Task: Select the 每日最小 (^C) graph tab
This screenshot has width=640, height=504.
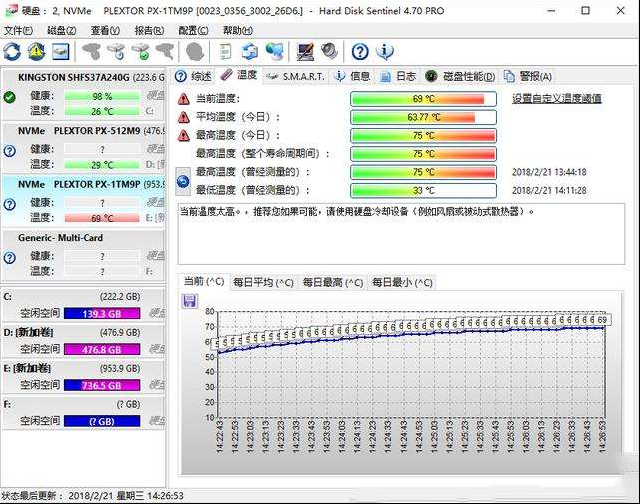Action: (402, 283)
